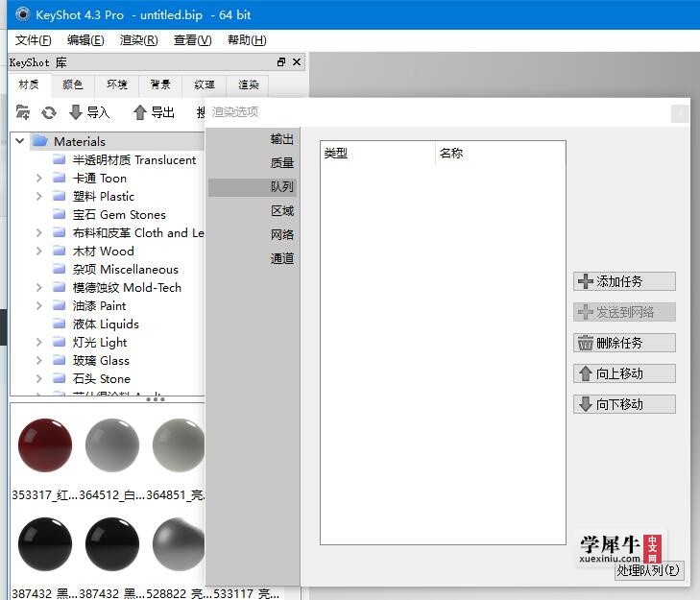Click the 向上移动 button
The image size is (700, 600).
(624, 373)
